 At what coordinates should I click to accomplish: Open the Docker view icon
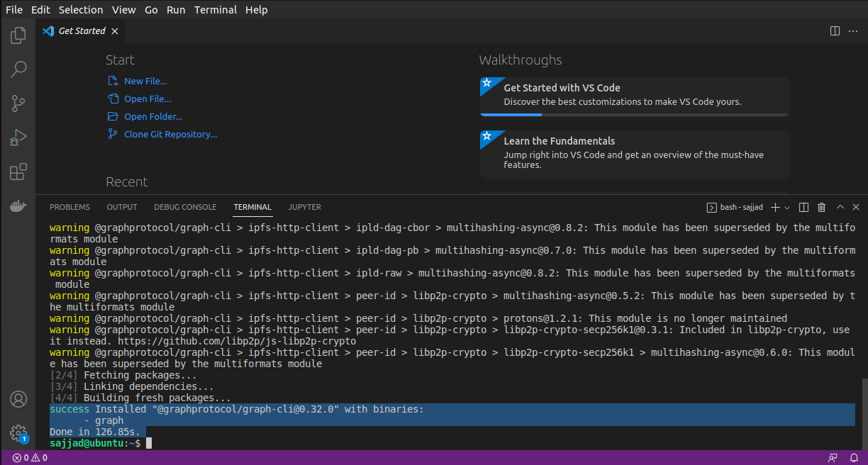pos(18,206)
